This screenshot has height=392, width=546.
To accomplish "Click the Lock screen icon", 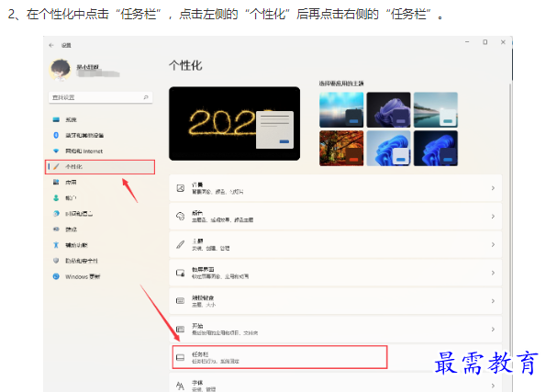I will coord(181,273).
